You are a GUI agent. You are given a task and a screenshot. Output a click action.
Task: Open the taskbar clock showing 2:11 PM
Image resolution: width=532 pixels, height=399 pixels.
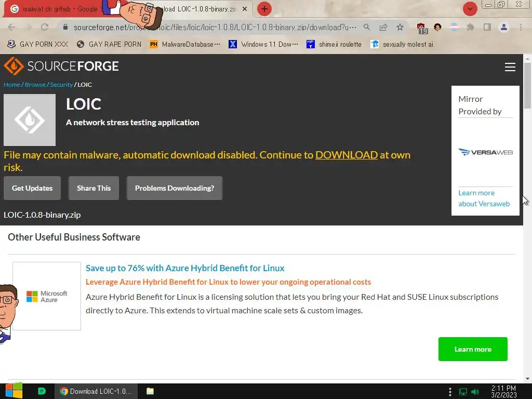503,392
